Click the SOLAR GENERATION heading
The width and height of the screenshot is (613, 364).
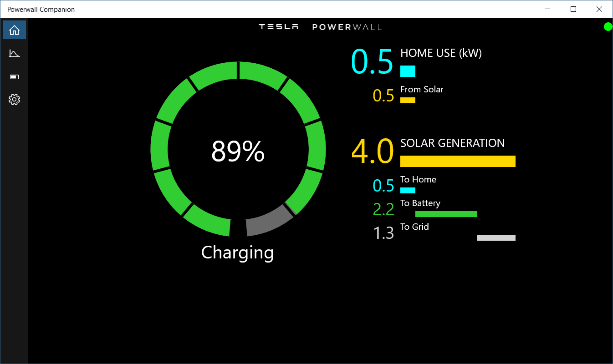tap(452, 143)
